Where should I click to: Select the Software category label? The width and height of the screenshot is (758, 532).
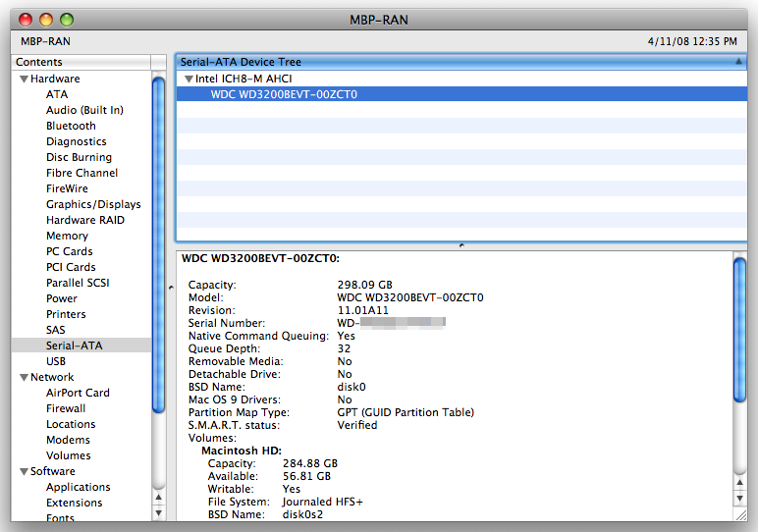[52, 471]
